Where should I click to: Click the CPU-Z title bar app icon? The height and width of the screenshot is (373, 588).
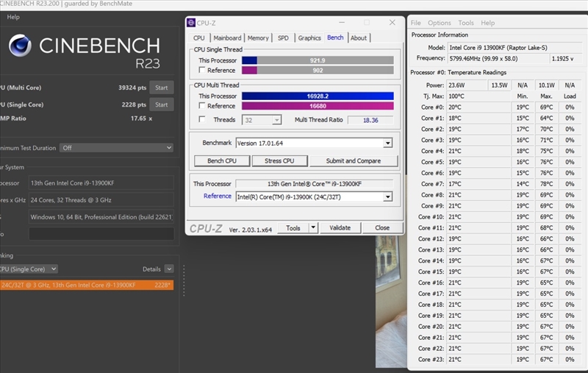191,23
